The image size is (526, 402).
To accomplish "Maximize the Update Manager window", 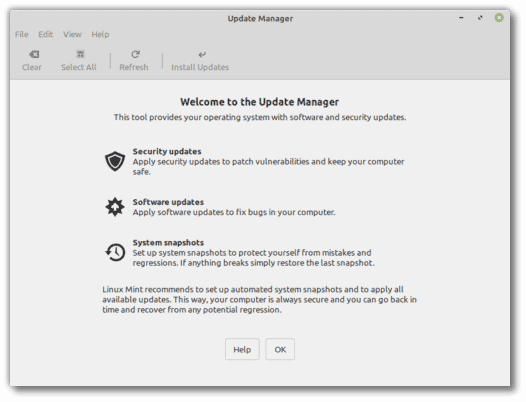I will pyautogui.click(x=480, y=18).
